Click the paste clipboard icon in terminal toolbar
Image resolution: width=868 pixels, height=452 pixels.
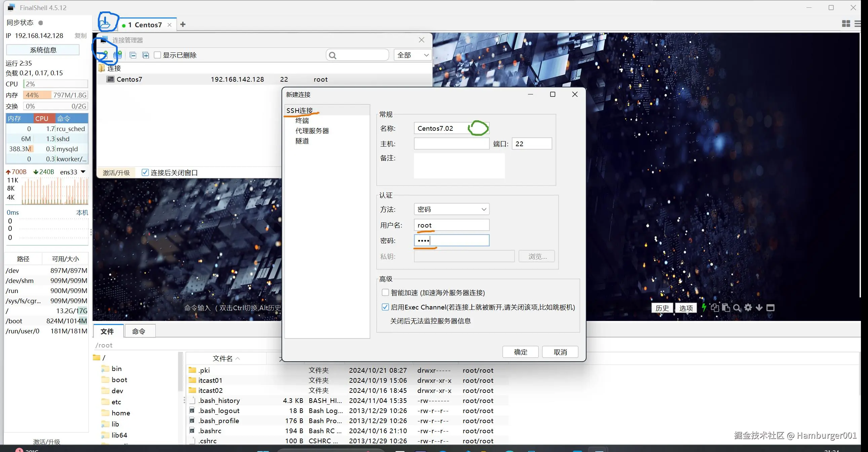coord(726,308)
